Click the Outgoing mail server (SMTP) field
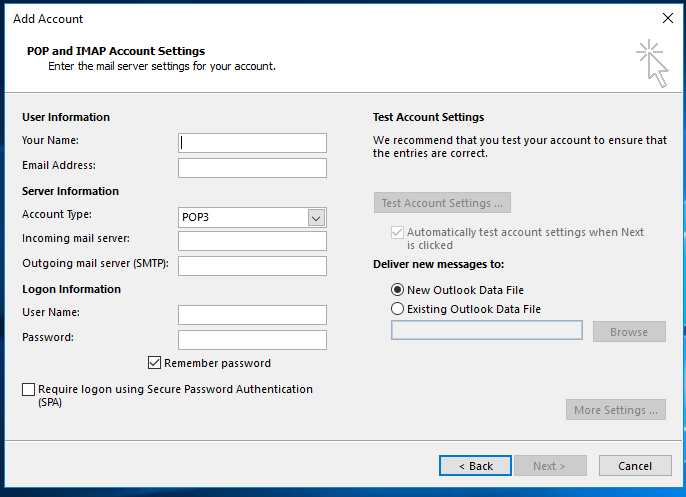The image size is (686, 497). tap(252, 266)
